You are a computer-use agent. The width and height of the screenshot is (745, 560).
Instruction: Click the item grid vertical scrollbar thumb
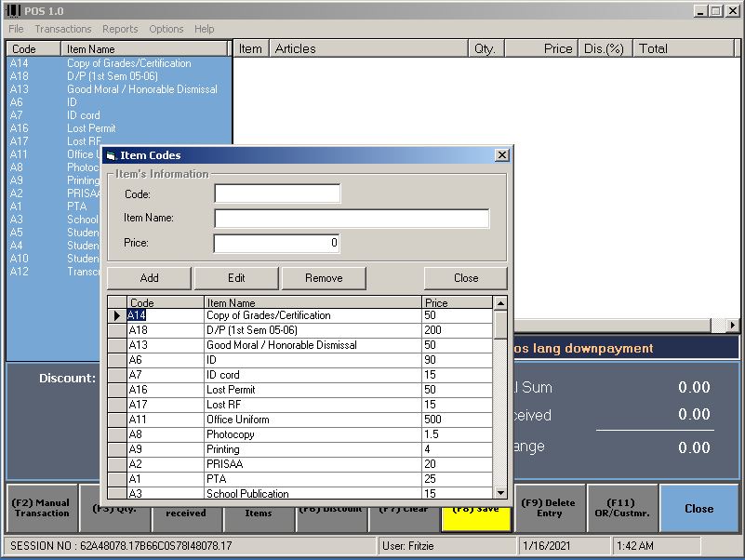pos(500,325)
